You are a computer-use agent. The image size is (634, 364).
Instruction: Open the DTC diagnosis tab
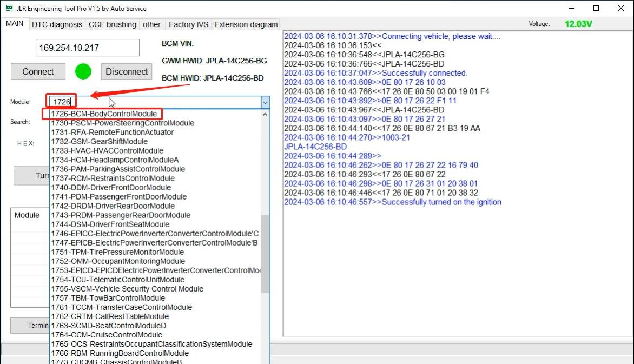coord(57,24)
